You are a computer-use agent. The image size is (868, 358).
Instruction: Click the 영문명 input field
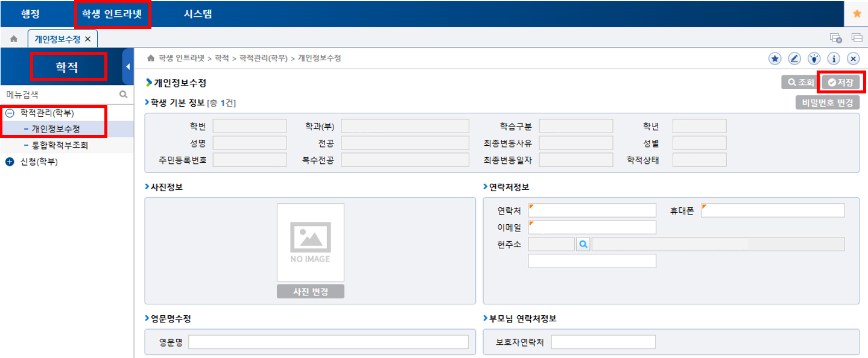(328, 342)
